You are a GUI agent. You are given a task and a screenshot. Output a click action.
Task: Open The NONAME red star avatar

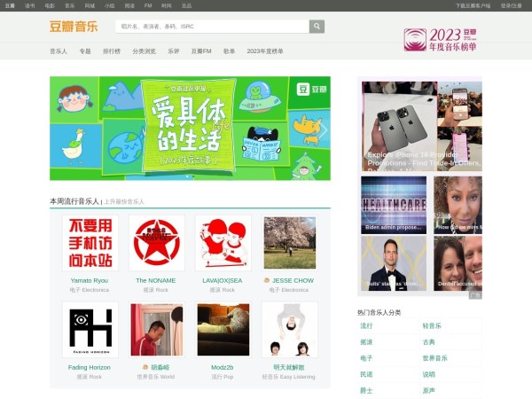point(156,243)
